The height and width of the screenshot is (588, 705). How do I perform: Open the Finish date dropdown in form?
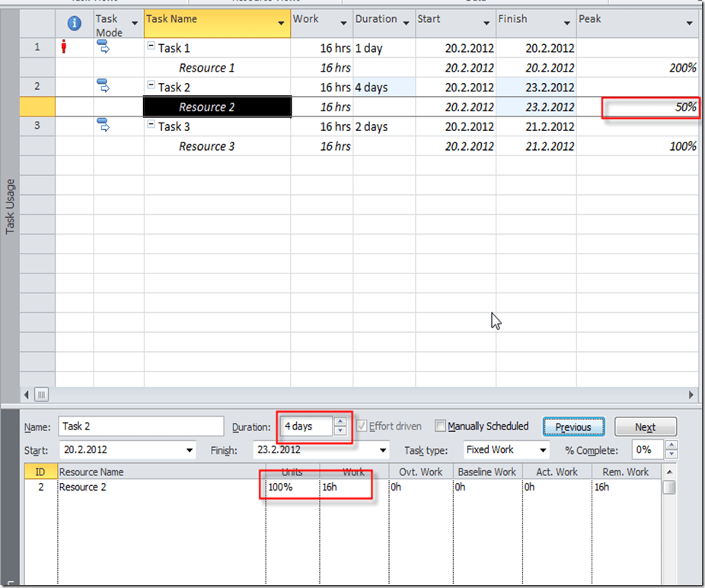pyautogui.click(x=382, y=450)
